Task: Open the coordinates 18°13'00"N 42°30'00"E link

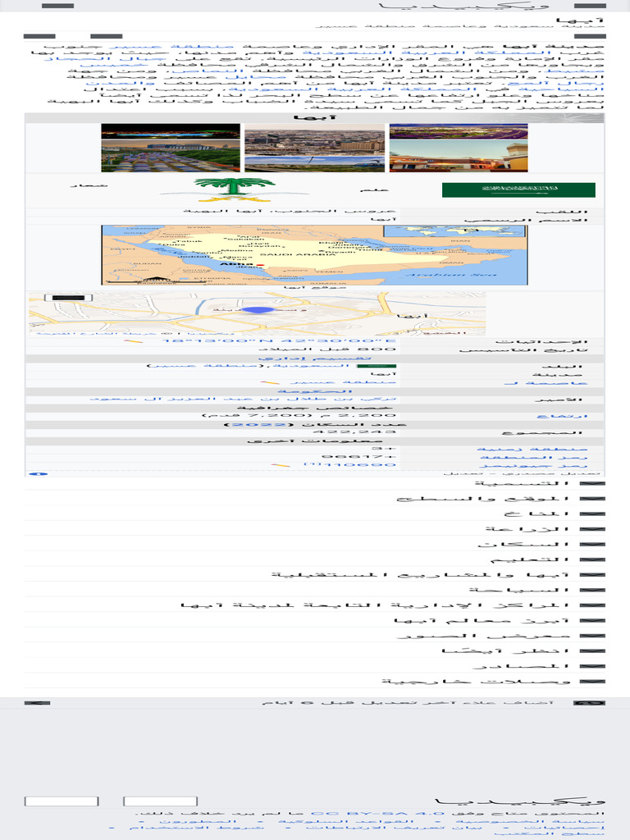Action: tap(279, 341)
